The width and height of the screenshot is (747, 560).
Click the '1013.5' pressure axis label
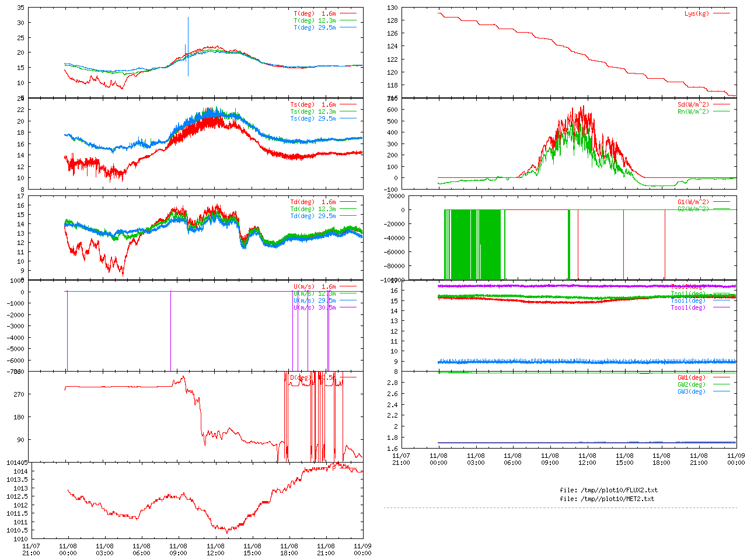[x=17, y=480]
